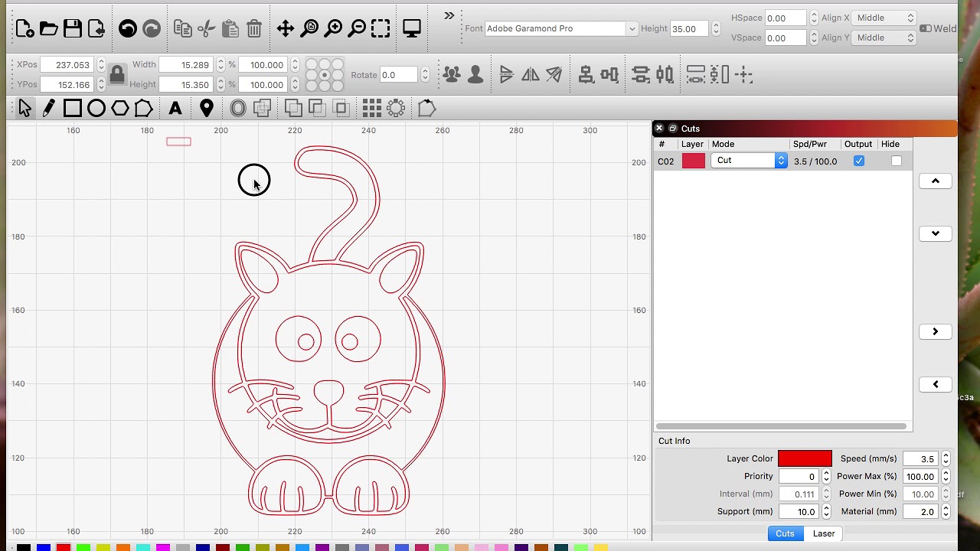This screenshot has width=980, height=551.
Task: Select the Text tool
Action: tap(175, 109)
